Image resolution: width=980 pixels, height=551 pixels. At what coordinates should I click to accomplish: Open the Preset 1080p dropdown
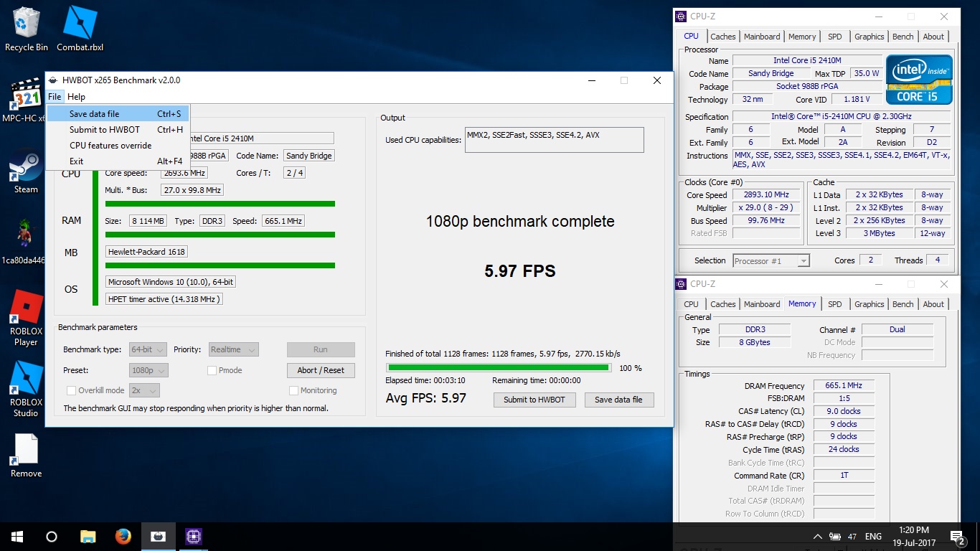(149, 370)
